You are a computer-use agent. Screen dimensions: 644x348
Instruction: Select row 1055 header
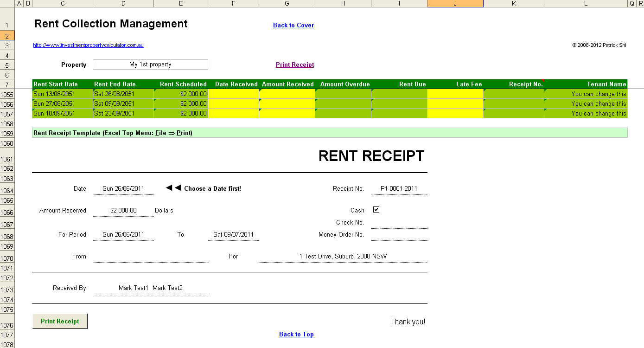pos(7,95)
